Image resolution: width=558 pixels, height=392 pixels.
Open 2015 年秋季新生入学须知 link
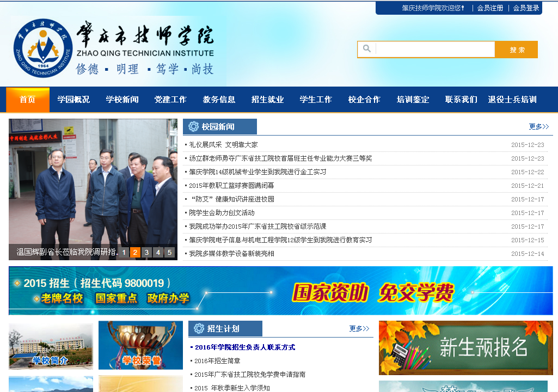coord(232,388)
